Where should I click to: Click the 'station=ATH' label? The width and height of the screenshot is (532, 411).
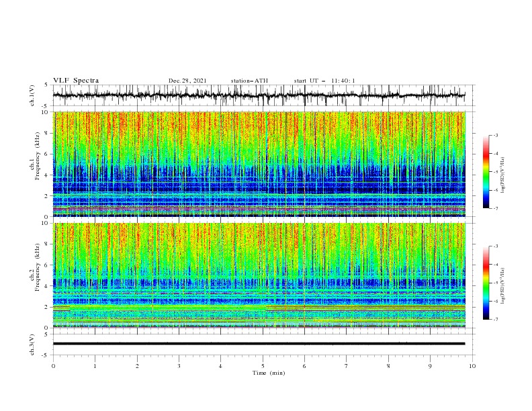pos(249,81)
